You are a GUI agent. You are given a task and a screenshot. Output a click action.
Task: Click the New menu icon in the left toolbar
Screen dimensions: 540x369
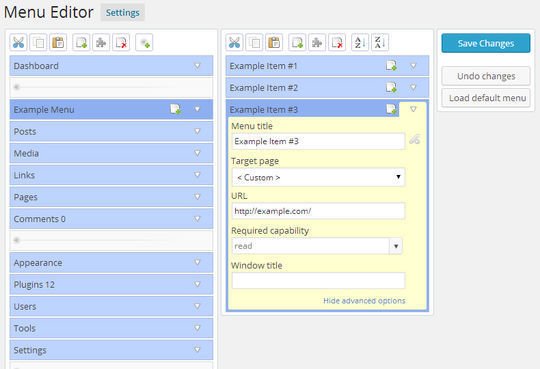tap(81, 43)
